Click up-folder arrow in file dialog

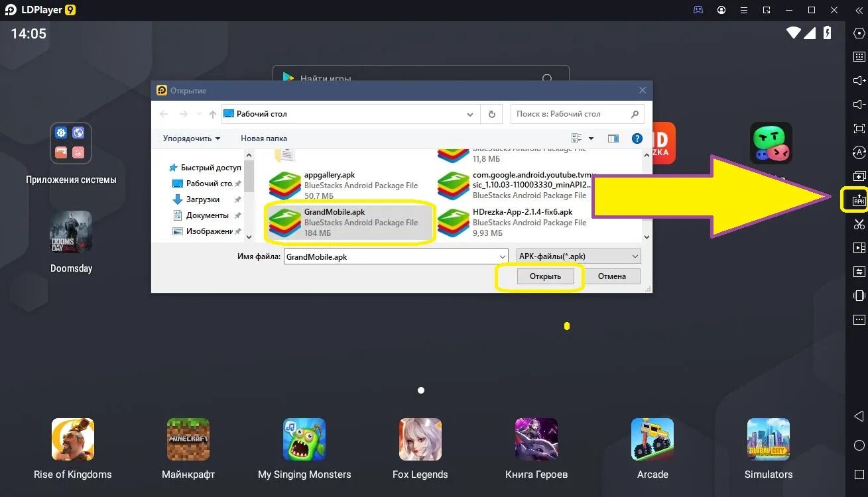[x=213, y=114]
